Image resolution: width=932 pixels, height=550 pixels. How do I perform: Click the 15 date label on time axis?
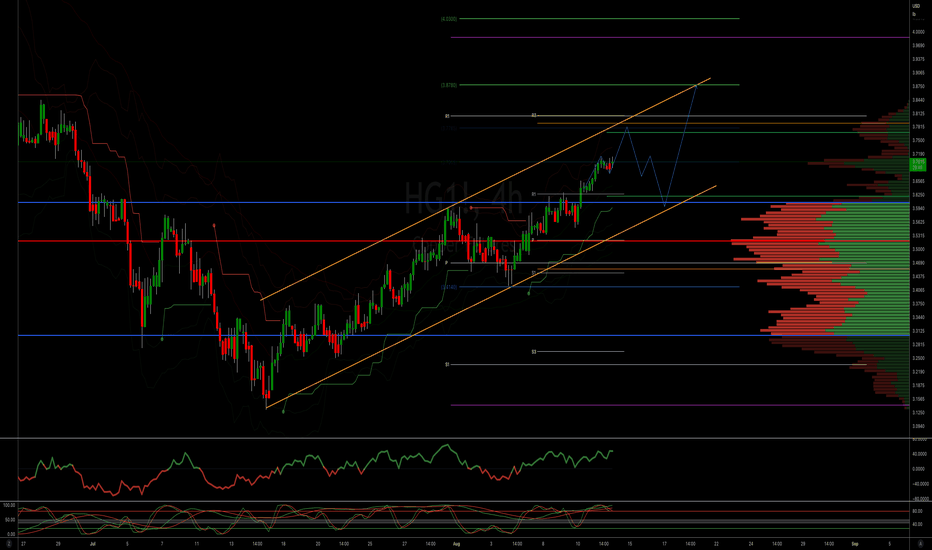coord(629,544)
